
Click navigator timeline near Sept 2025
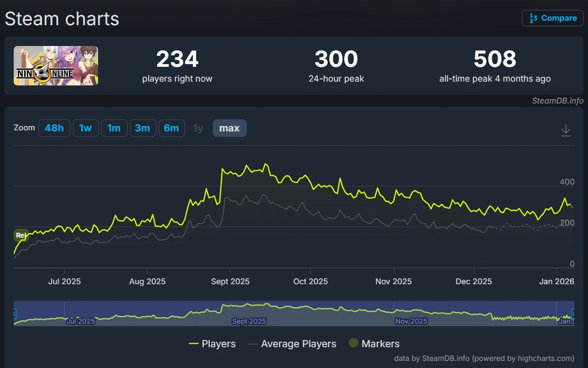point(249,321)
